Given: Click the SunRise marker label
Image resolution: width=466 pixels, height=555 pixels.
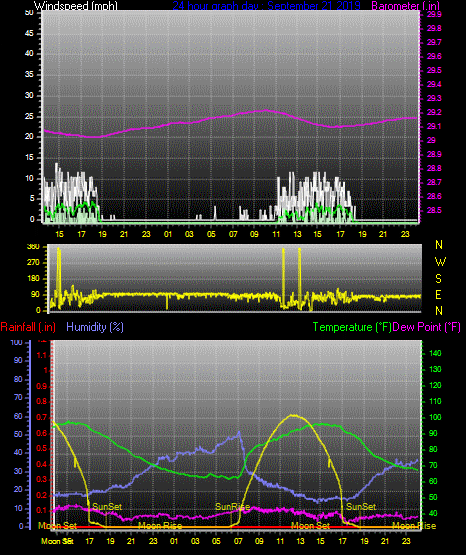Looking at the screenshot, I should coord(232,507).
